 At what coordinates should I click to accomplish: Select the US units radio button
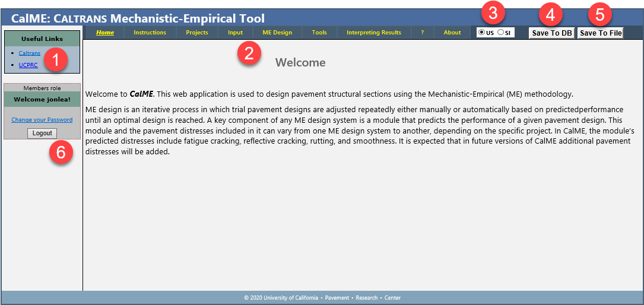(x=481, y=33)
